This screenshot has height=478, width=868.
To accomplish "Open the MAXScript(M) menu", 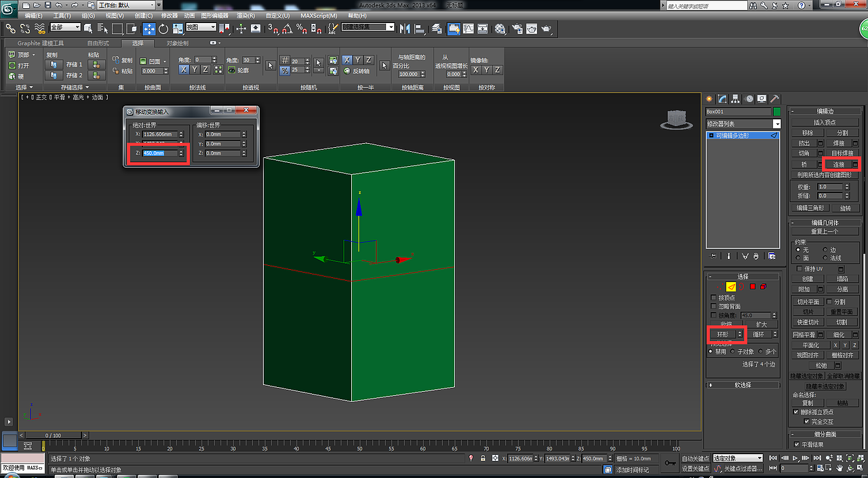I will [319, 16].
